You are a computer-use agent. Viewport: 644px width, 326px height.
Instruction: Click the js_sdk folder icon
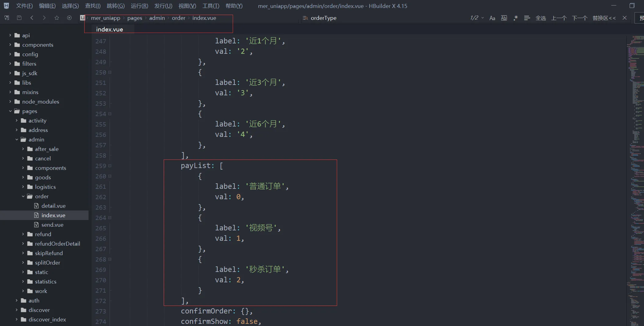[17, 73]
